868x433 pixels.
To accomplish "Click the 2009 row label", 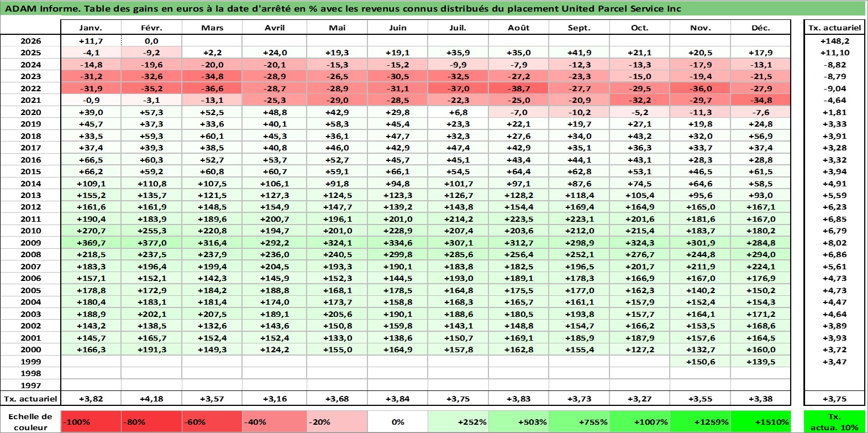I will pos(30,243).
